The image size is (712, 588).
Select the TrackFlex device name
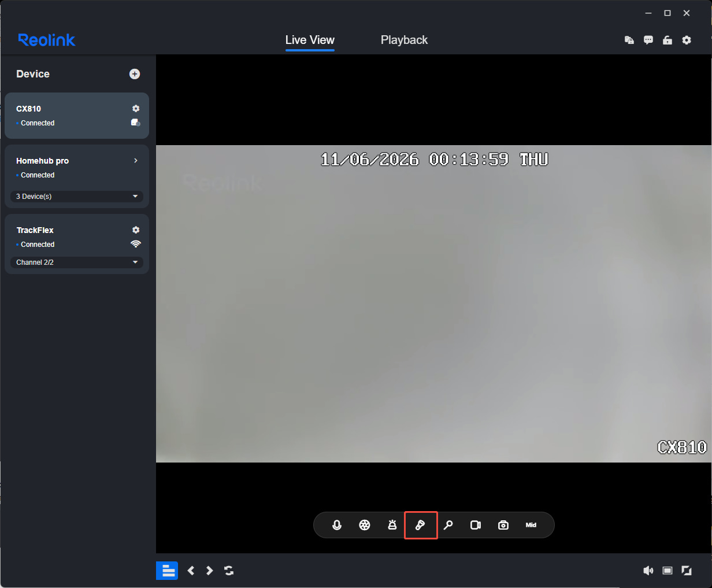[35, 230]
